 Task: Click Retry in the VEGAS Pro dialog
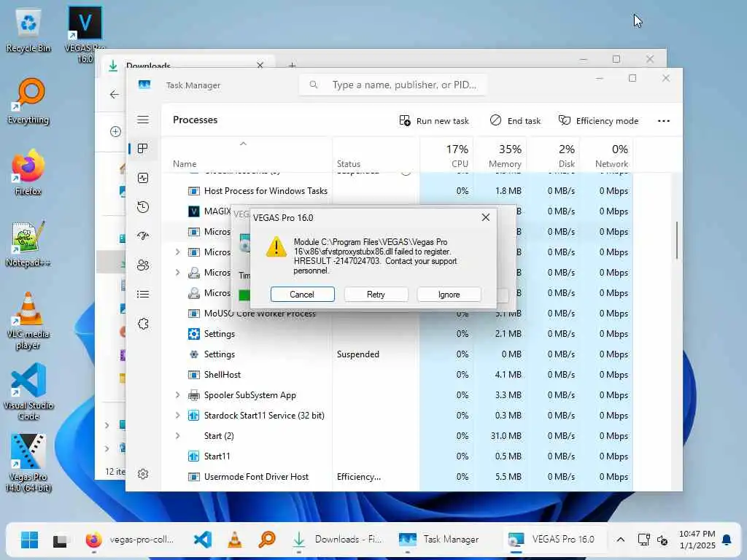[x=376, y=295]
